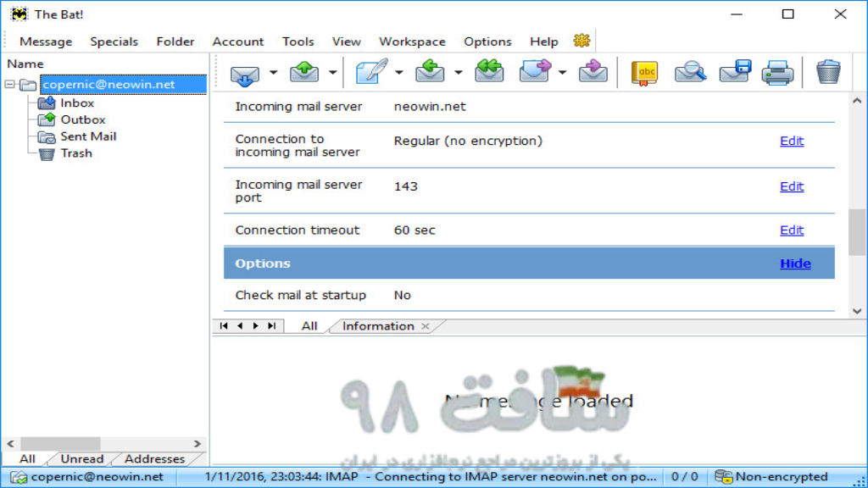Image resolution: width=868 pixels, height=488 pixels.
Task: Click the copernic@neowin.net status bar account
Action: tap(87, 477)
